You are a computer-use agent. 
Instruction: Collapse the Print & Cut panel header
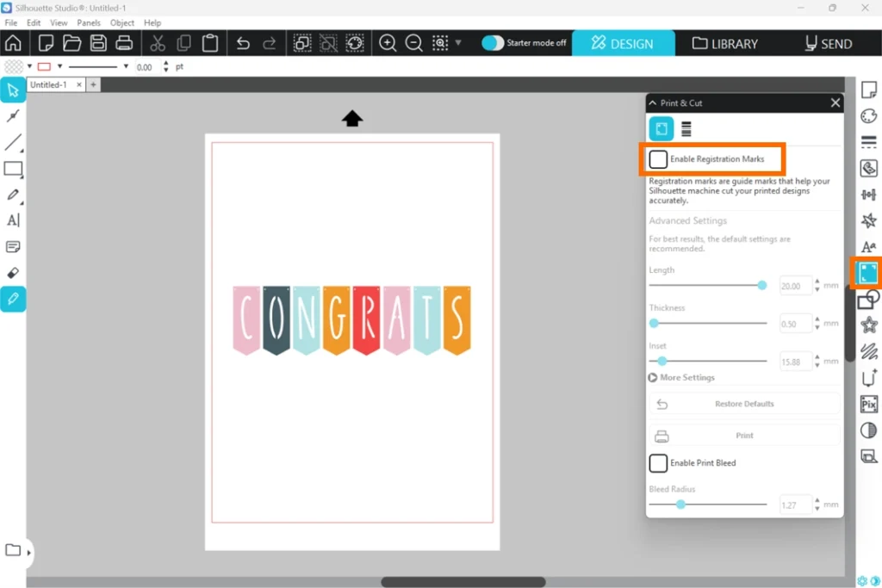pyautogui.click(x=653, y=103)
